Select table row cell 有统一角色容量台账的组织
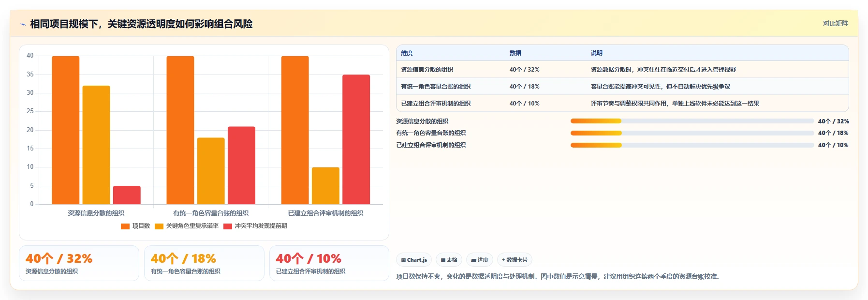Viewport: 868px width, 300px height. [x=436, y=87]
